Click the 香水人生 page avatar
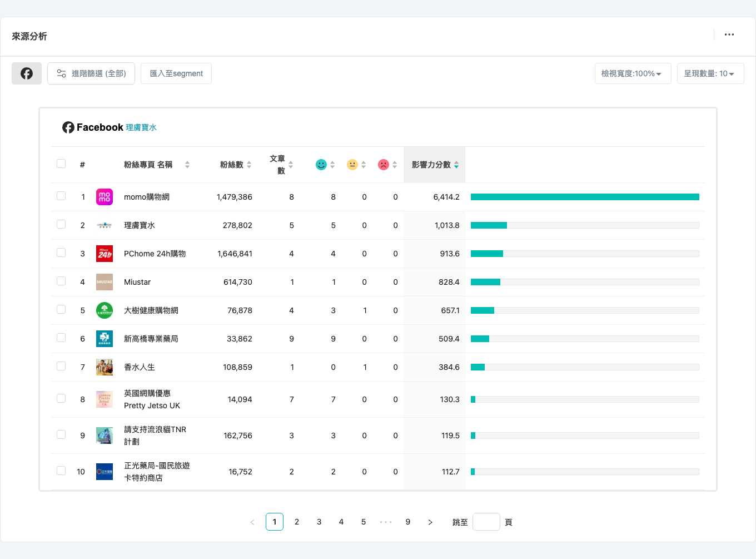756x559 pixels. (x=105, y=367)
